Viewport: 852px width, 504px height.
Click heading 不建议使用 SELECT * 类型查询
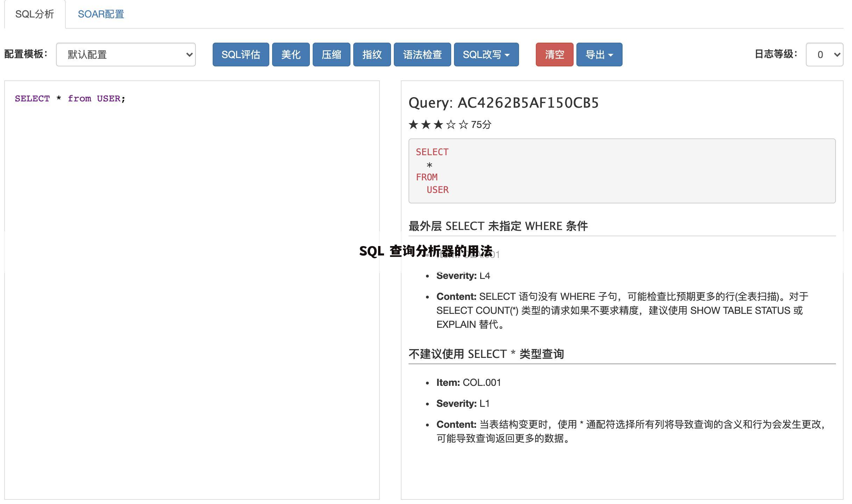[x=486, y=354]
